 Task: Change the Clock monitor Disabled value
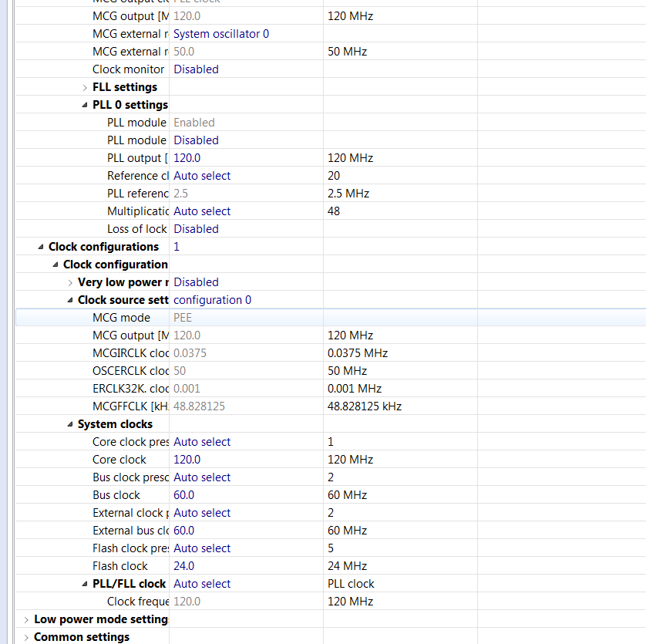point(196,69)
